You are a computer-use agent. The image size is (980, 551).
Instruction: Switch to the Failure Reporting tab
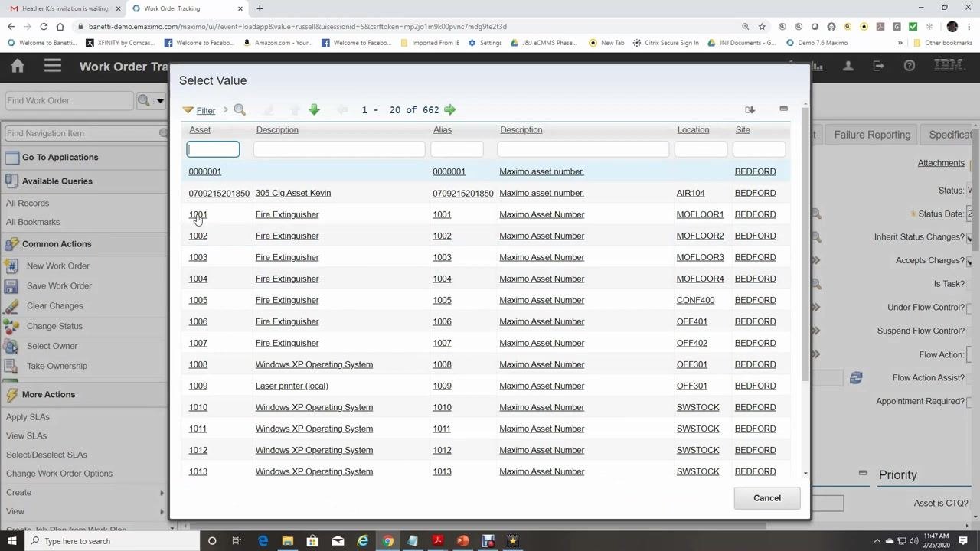click(872, 135)
